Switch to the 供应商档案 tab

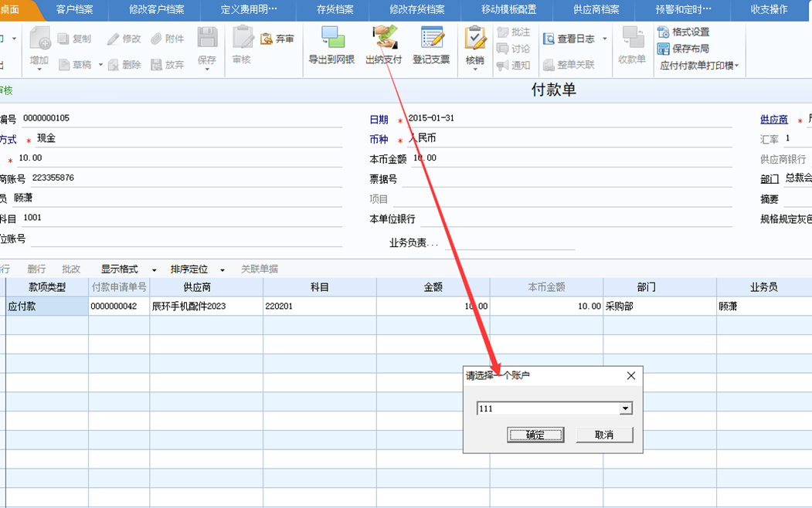(x=596, y=9)
